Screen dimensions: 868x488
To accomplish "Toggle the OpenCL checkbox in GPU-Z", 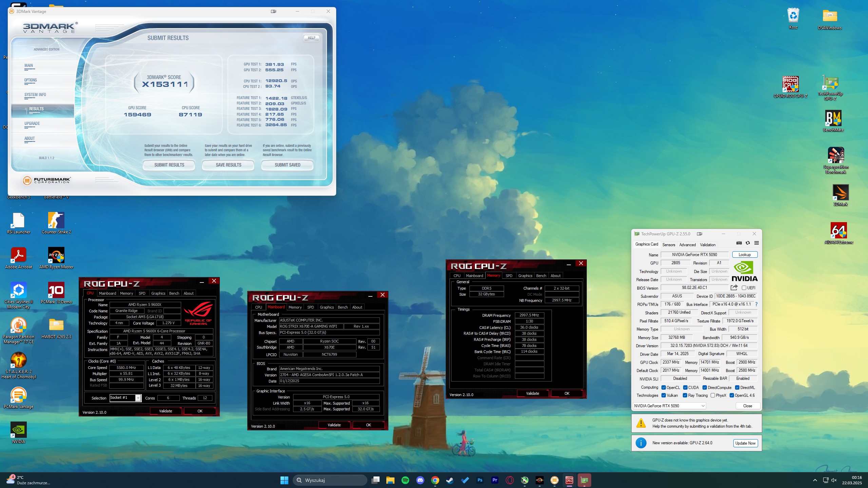I will (x=663, y=387).
